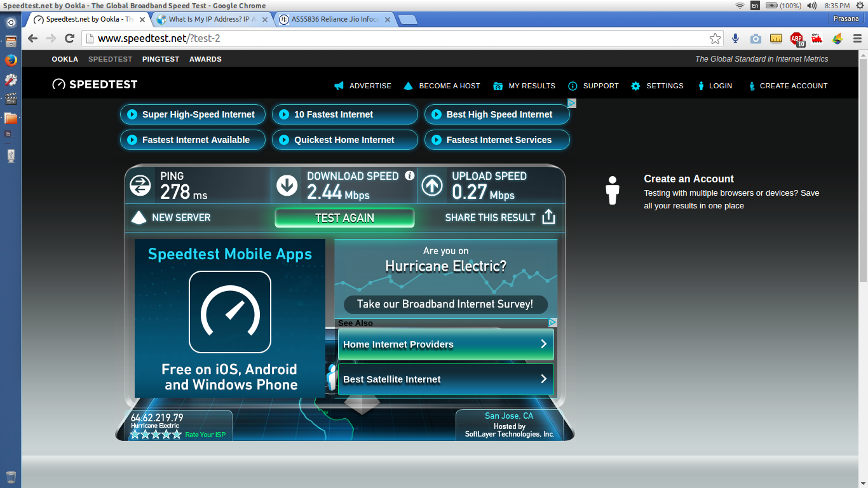Open the Prasana profile switcher button
This screenshot has height=488, width=868.
point(846,18)
